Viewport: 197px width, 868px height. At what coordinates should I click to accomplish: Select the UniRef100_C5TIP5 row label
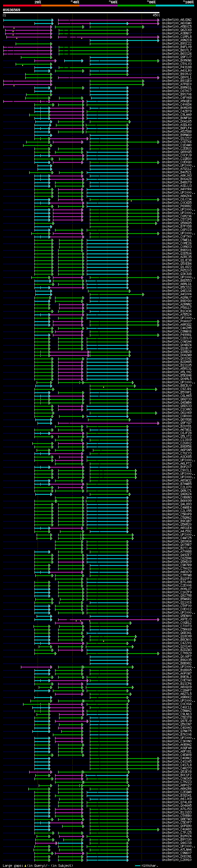point(177,220)
